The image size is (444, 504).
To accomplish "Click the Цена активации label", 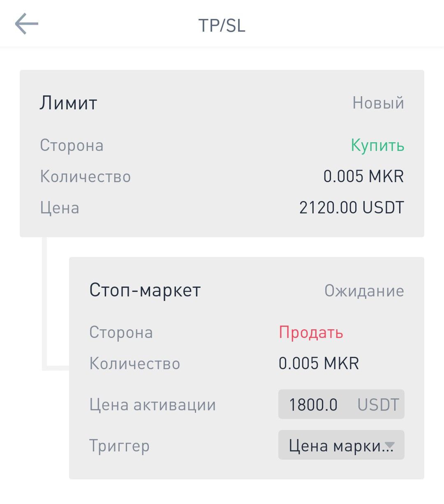I will click(x=153, y=405).
